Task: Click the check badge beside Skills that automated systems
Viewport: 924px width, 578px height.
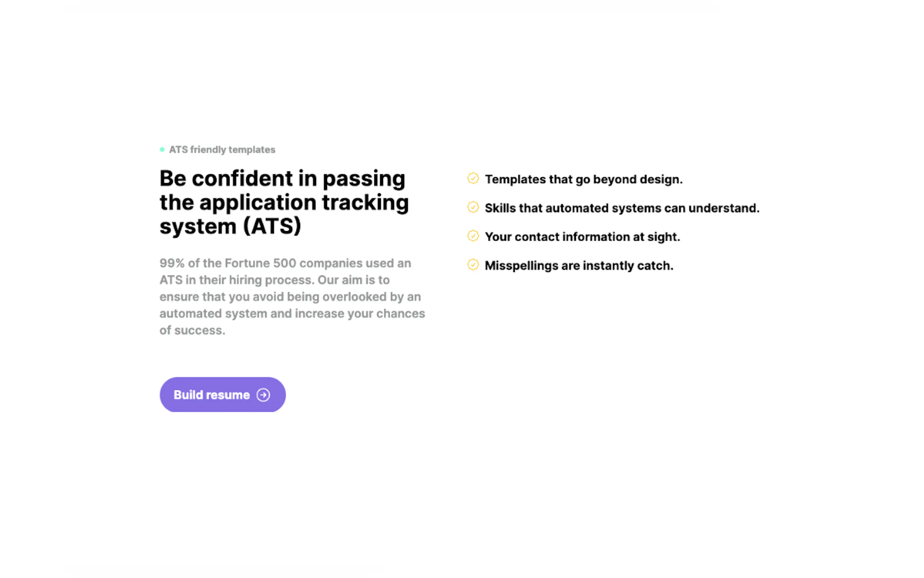Action: click(473, 207)
